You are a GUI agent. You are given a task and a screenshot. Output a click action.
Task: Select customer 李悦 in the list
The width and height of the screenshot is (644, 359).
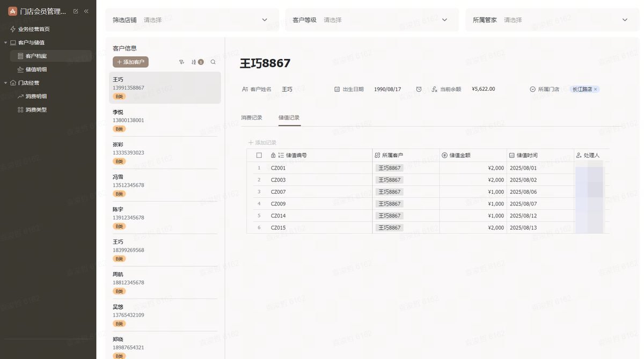point(165,120)
